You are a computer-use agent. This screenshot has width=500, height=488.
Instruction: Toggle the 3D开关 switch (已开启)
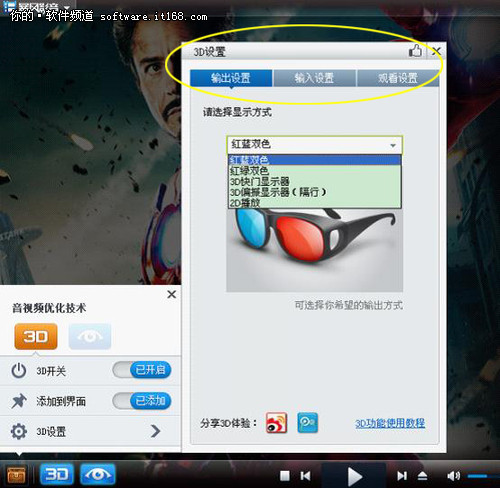(142, 370)
